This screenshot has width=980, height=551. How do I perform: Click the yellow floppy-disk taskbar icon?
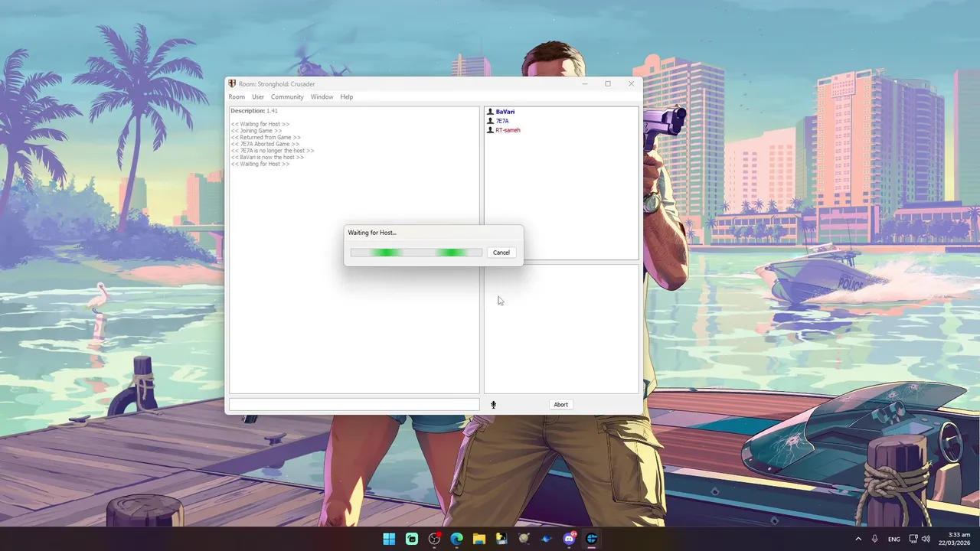501,539
